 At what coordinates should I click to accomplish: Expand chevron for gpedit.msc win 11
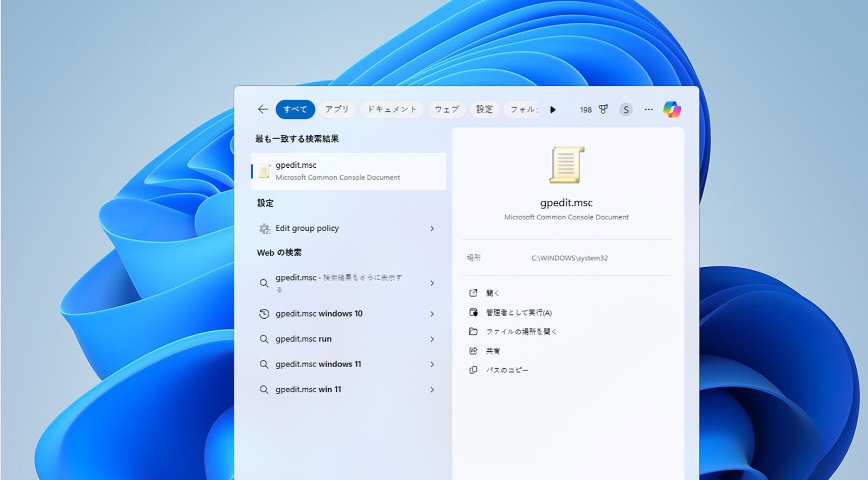432,389
